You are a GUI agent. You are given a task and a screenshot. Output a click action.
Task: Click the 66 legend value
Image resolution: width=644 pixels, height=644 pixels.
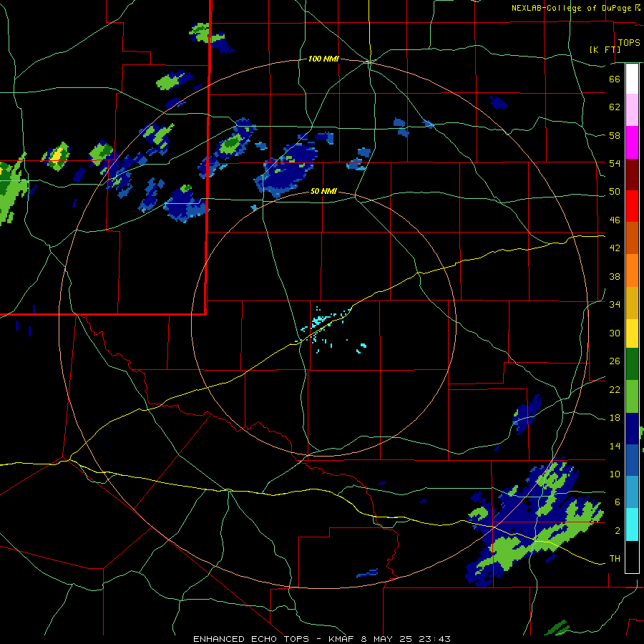[615, 79]
